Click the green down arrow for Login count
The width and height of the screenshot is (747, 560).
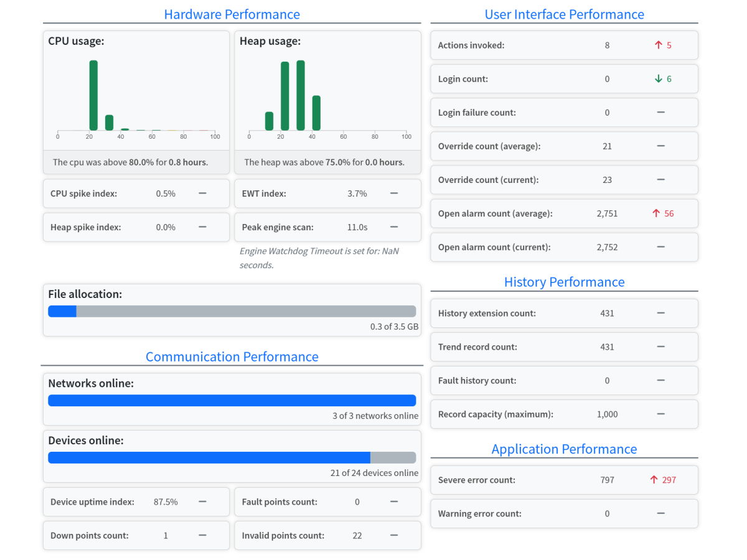click(x=658, y=79)
